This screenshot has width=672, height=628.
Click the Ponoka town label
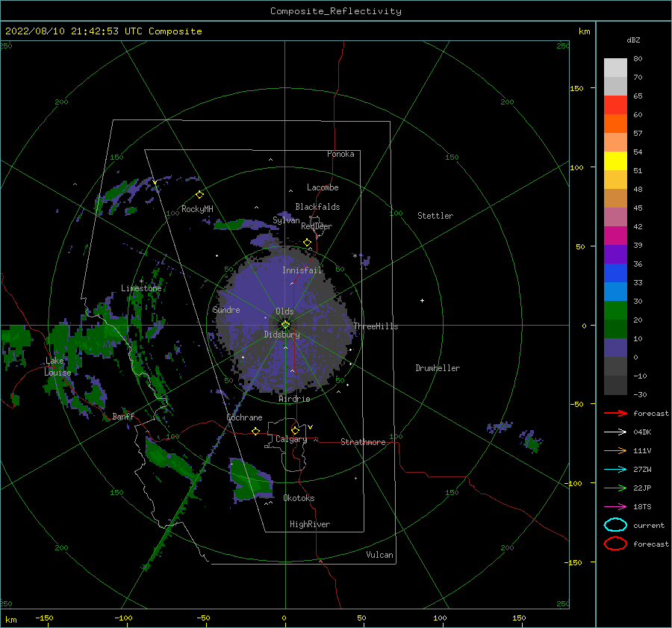(340, 154)
